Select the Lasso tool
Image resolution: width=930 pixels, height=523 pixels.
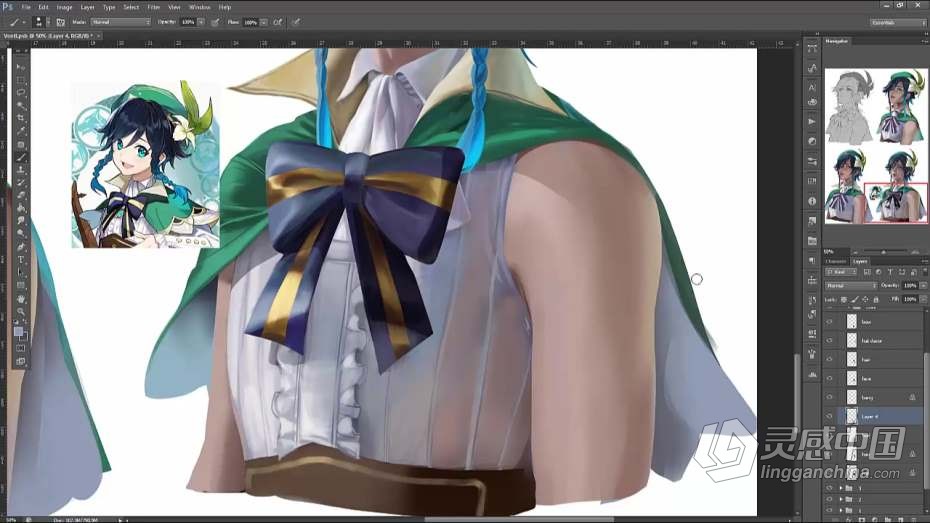pyautogui.click(x=21, y=93)
